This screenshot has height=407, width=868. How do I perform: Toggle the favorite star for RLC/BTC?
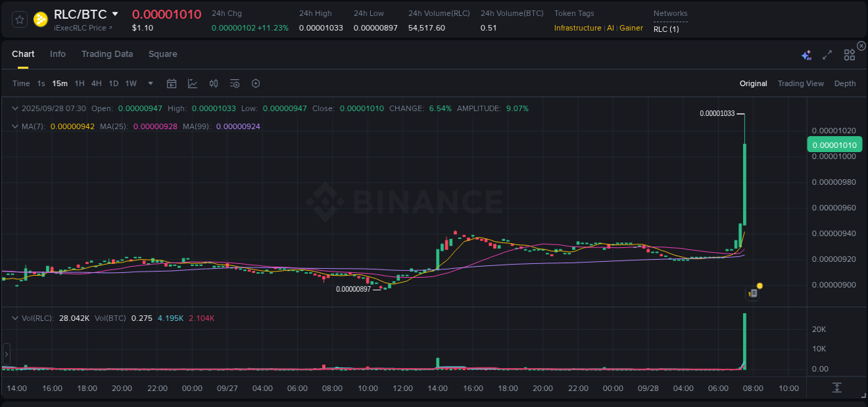pos(19,19)
